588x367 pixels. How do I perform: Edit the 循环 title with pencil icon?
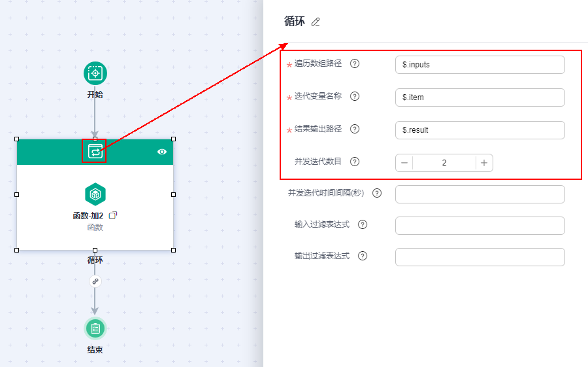pyautogui.click(x=316, y=22)
